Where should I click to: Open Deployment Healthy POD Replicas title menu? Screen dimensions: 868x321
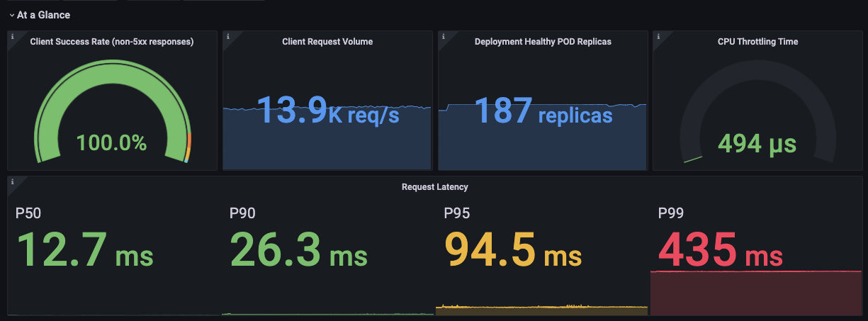tap(543, 42)
